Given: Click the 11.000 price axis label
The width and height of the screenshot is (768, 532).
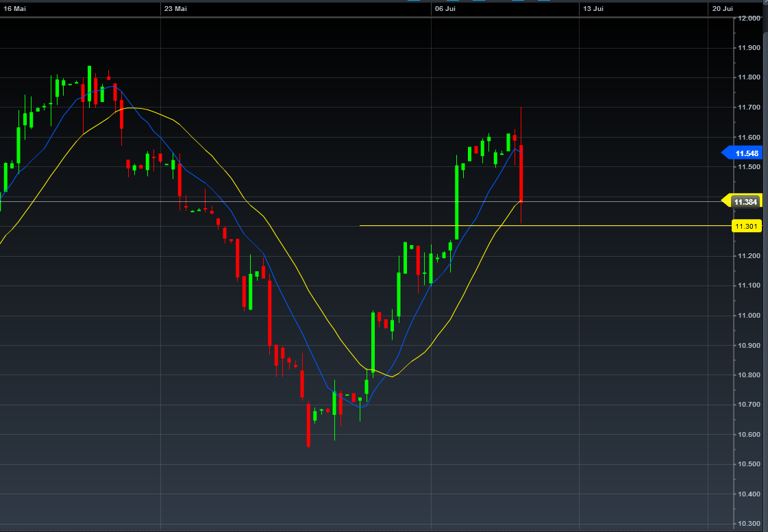Looking at the screenshot, I should [750, 315].
